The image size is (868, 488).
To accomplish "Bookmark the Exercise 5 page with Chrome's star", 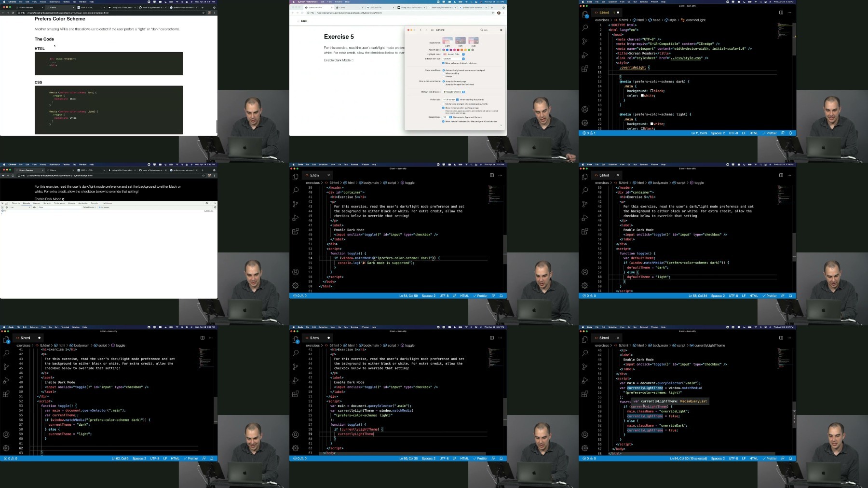I will (493, 13).
